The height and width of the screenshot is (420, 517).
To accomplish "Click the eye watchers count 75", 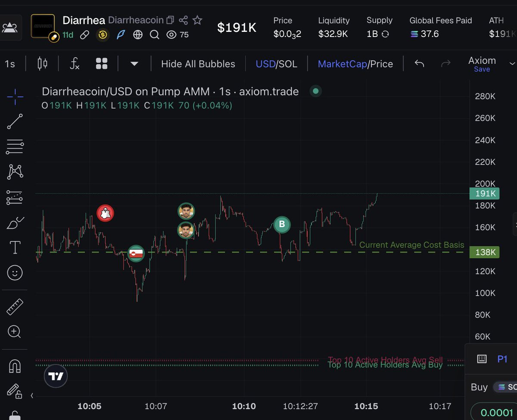I will coord(178,35).
